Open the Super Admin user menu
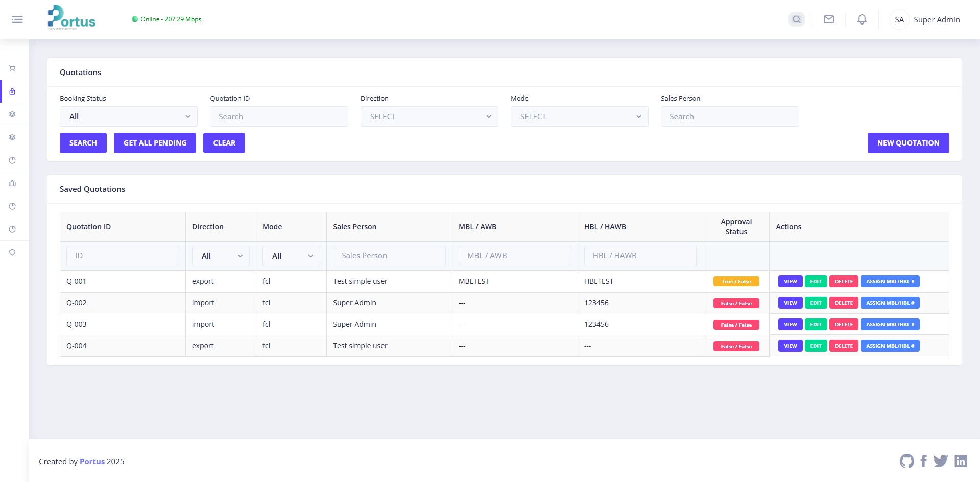The width and height of the screenshot is (980, 482). 926,19
